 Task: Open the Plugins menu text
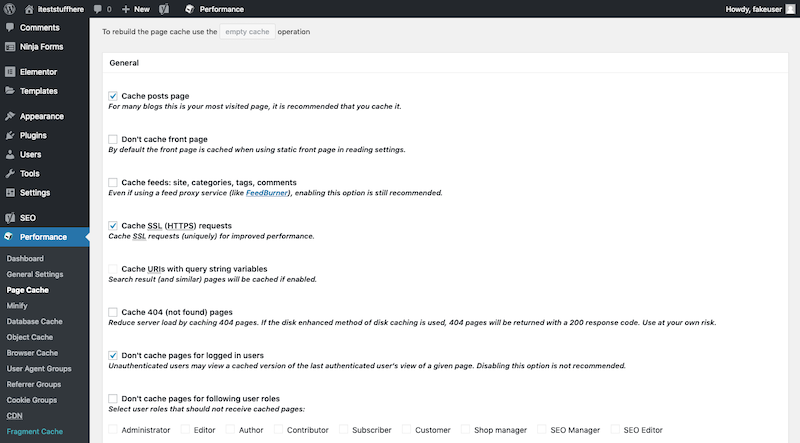33,135
